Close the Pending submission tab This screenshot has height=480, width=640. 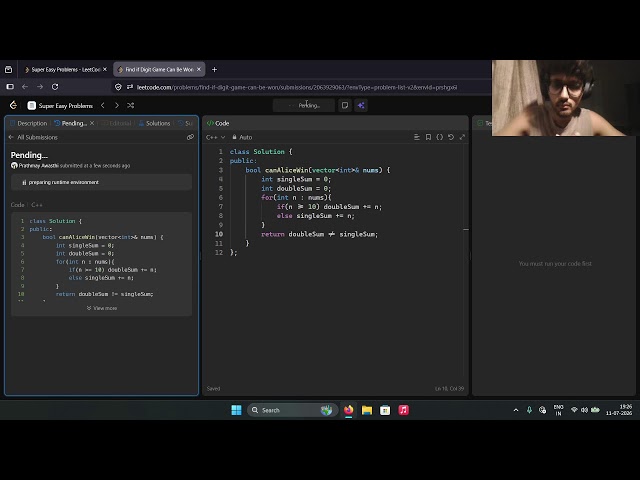(x=92, y=123)
